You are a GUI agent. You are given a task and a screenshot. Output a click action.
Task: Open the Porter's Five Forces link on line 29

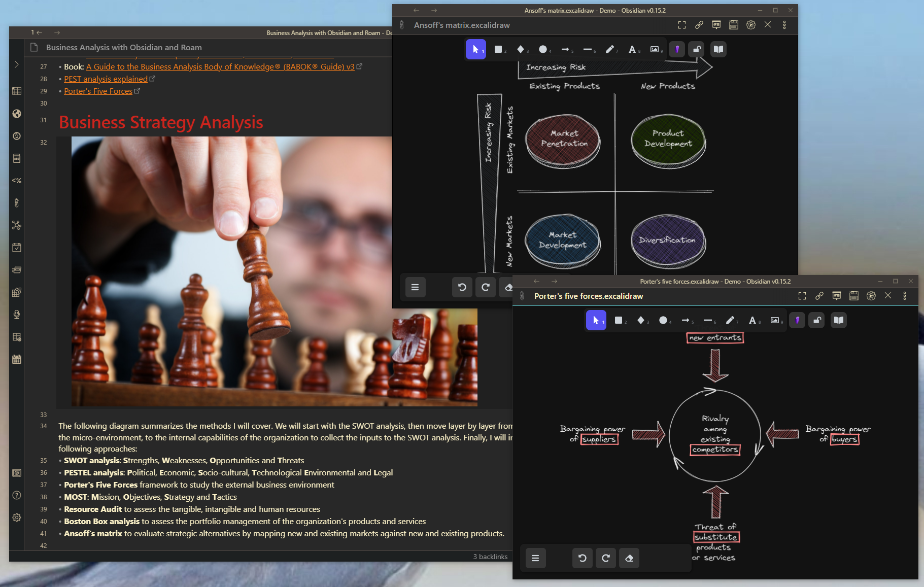tap(98, 91)
